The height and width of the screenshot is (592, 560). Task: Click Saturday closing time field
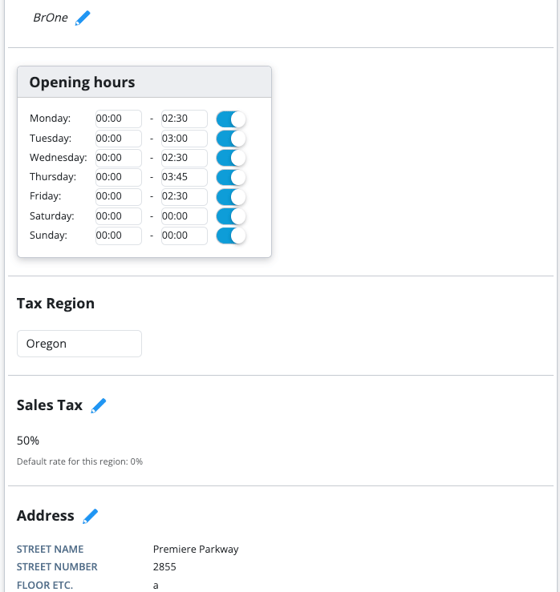coord(184,216)
